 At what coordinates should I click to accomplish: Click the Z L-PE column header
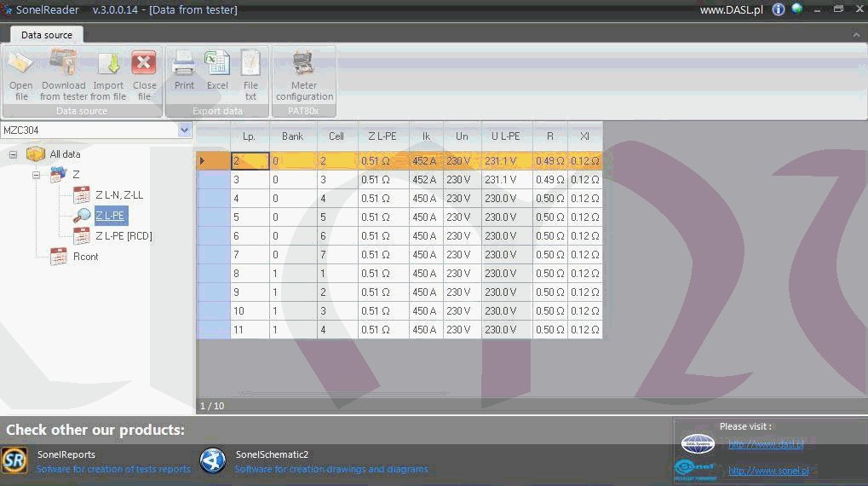[x=382, y=136]
